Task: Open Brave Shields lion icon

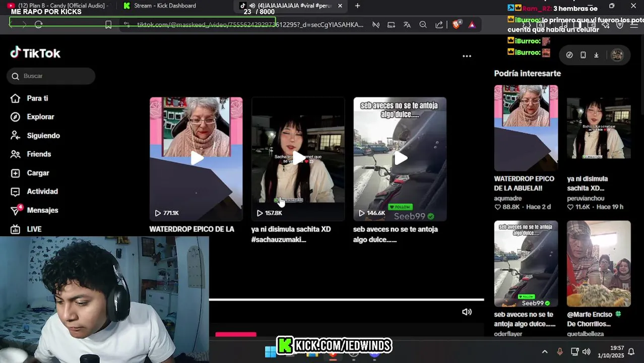Action: pyautogui.click(x=456, y=24)
